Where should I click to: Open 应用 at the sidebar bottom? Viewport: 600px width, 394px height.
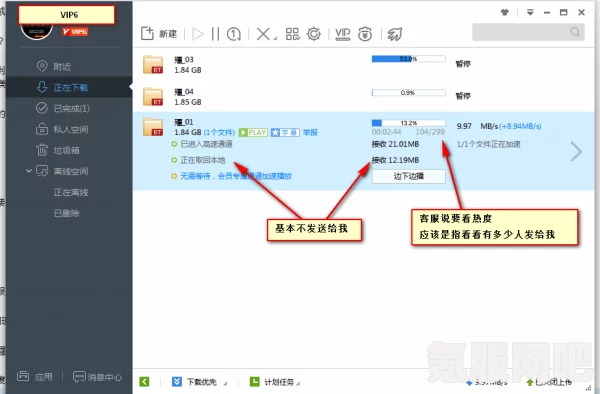coord(35,377)
